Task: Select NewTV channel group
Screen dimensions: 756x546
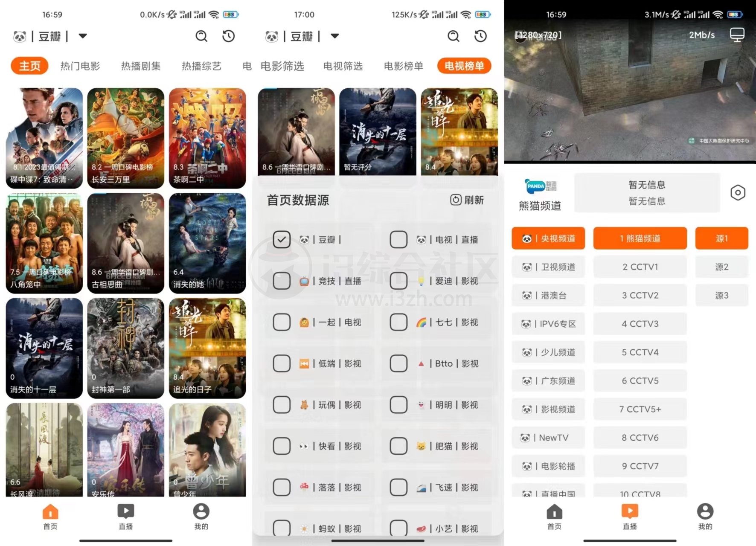Action: tap(548, 438)
